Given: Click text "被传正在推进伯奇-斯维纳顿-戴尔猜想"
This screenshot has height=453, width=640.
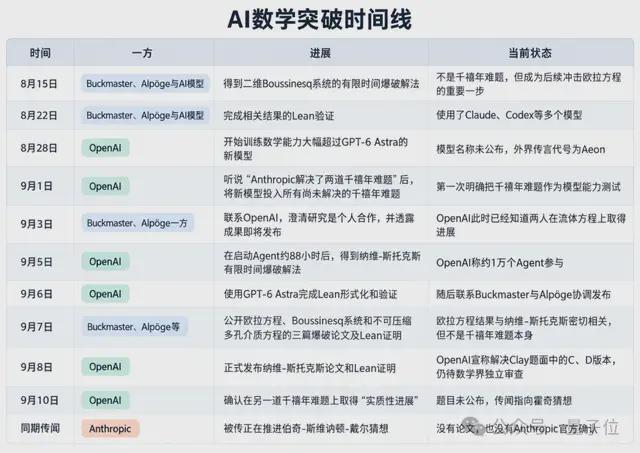Looking at the screenshot, I should 306,429.
